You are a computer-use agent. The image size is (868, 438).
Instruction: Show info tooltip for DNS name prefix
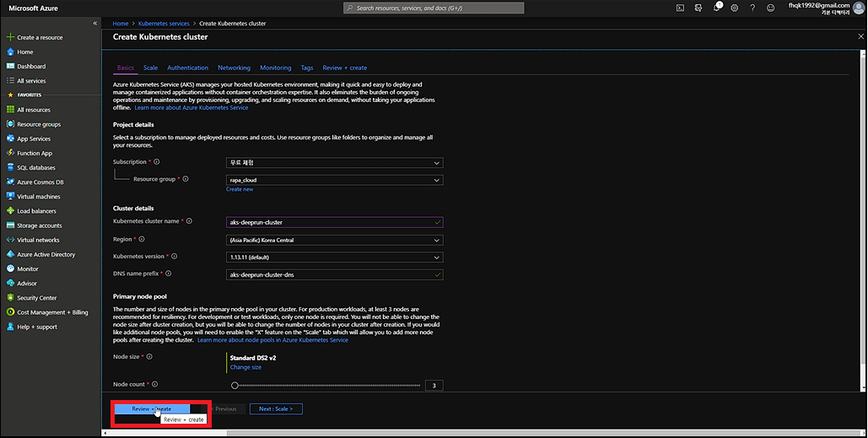(x=169, y=273)
